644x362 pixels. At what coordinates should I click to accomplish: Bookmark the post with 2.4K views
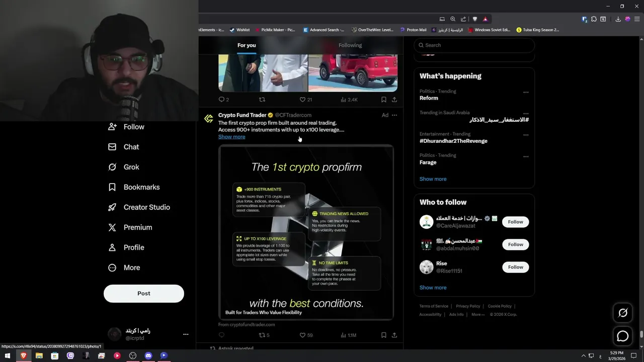click(383, 100)
